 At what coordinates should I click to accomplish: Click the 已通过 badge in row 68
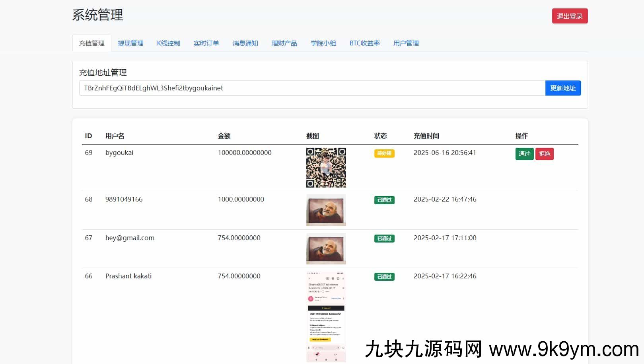click(384, 200)
